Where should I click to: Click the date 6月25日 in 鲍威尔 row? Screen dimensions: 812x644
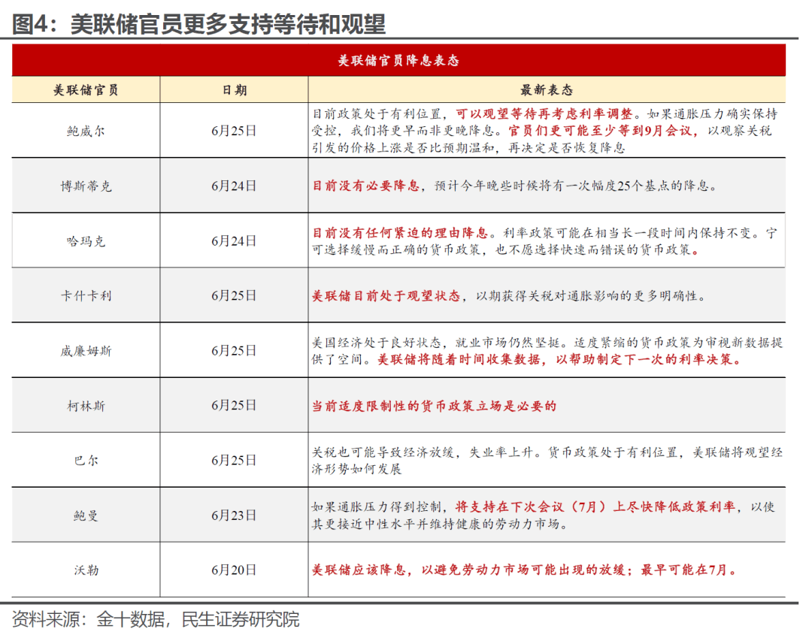[234, 131]
